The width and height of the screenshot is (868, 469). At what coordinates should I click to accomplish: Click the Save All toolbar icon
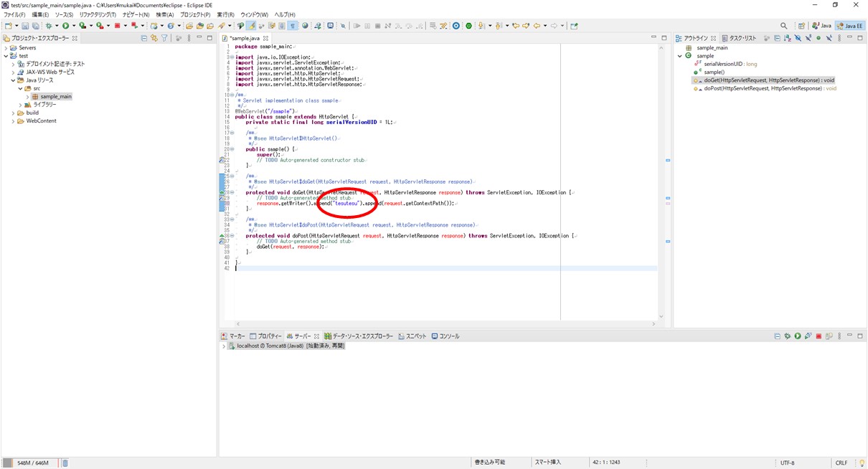point(35,26)
